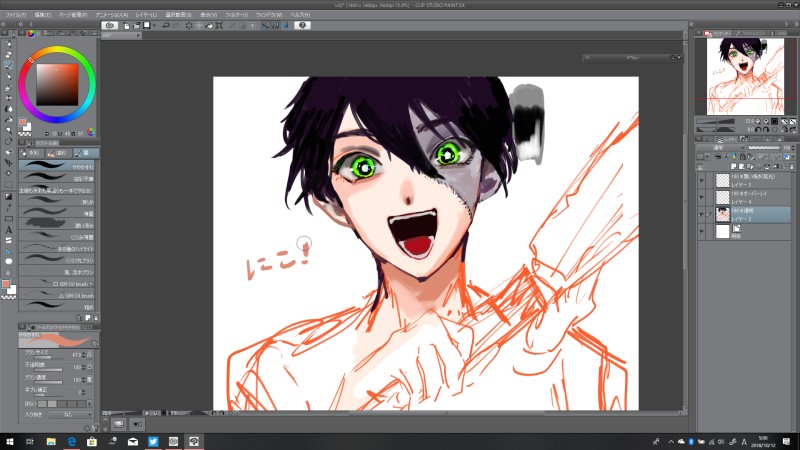Toggle Snap to ruler icon in command bar
This screenshot has height=450, width=800.
pos(265,25)
